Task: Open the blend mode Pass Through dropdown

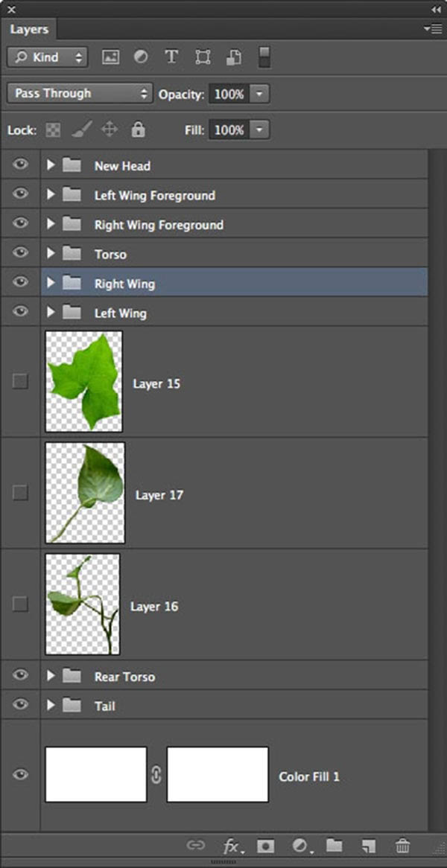Action: point(80,94)
